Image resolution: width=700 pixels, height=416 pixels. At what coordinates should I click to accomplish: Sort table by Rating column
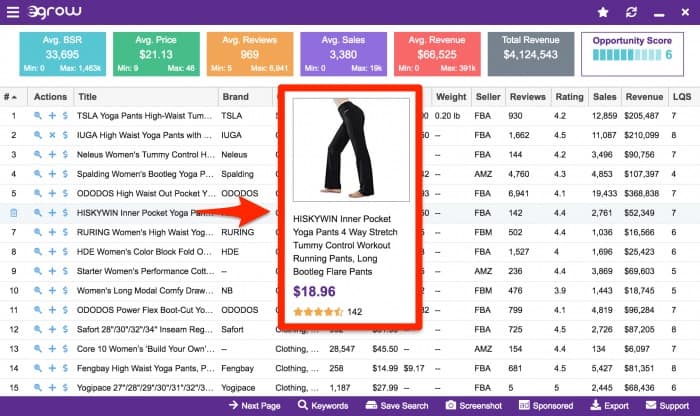(569, 97)
